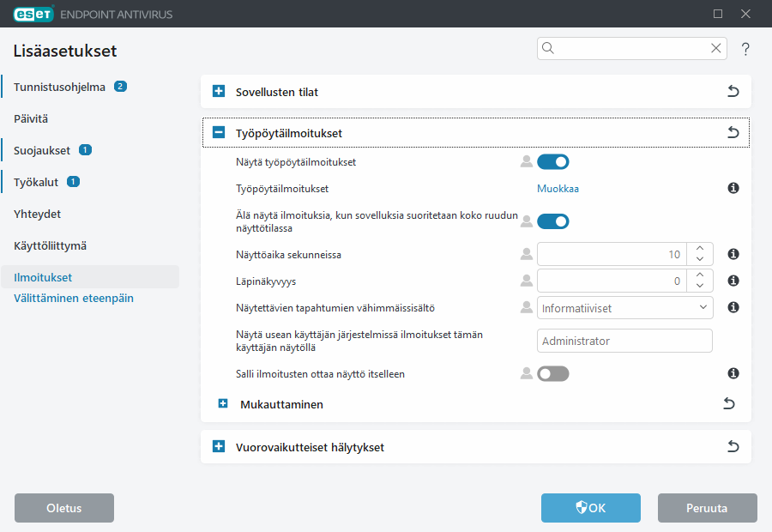
Task: Show info for Näytettävien tapahtumien vähimmäissisältö
Action: coord(733,307)
